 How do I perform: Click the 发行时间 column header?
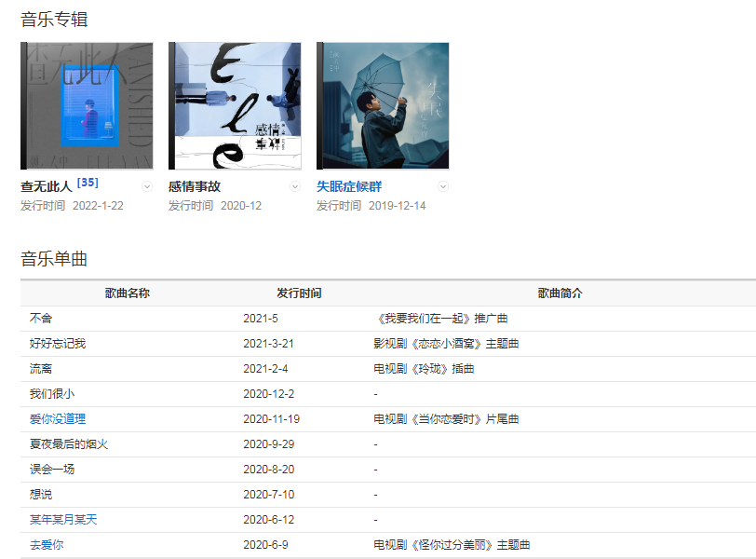coord(299,293)
